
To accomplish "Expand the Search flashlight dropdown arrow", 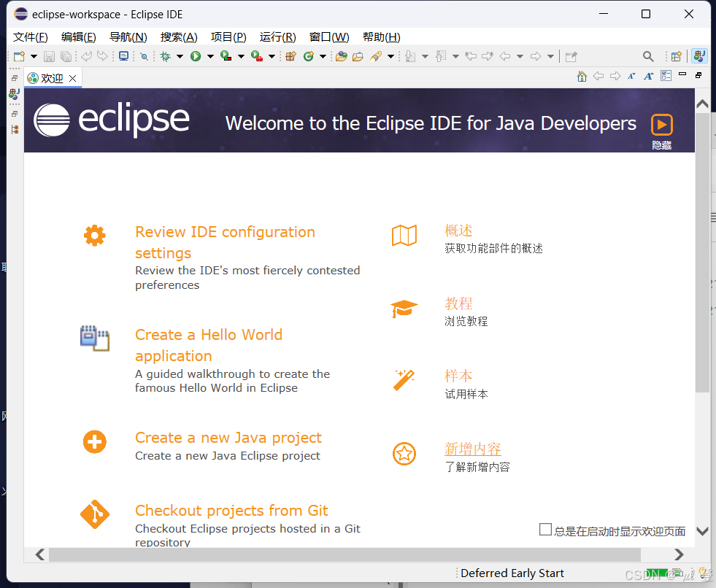I will pyautogui.click(x=391, y=57).
